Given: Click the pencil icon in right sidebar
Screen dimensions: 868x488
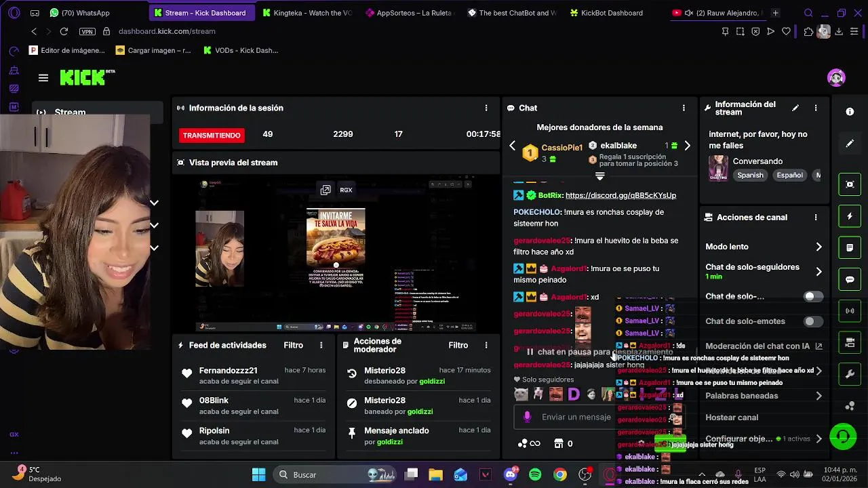Looking at the screenshot, I should pos(850,144).
